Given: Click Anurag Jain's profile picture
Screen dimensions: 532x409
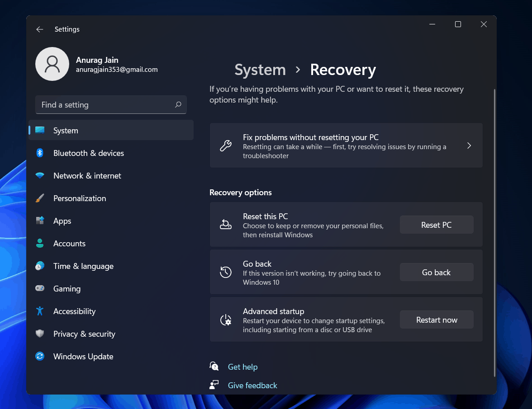Looking at the screenshot, I should (52, 64).
